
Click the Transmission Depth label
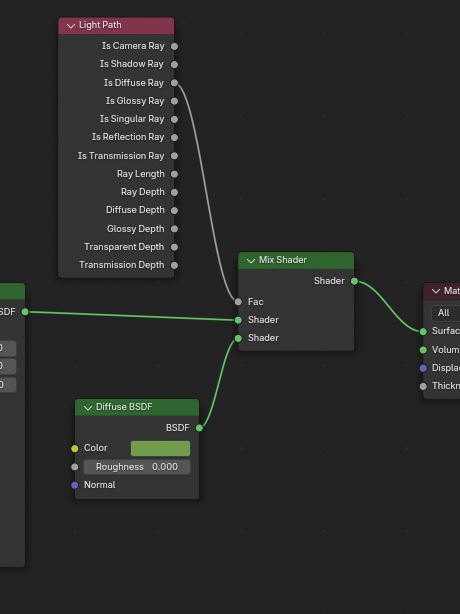coord(122,265)
